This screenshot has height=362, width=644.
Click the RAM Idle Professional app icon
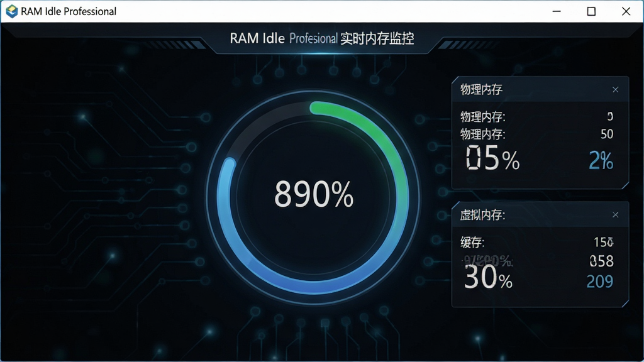pos(12,11)
